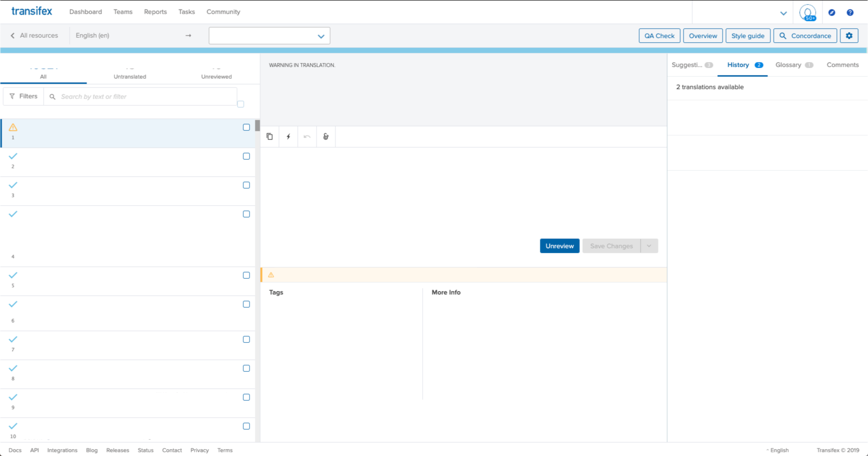
Task: Switch to the Glossary tab
Action: [x=789, y=65]
